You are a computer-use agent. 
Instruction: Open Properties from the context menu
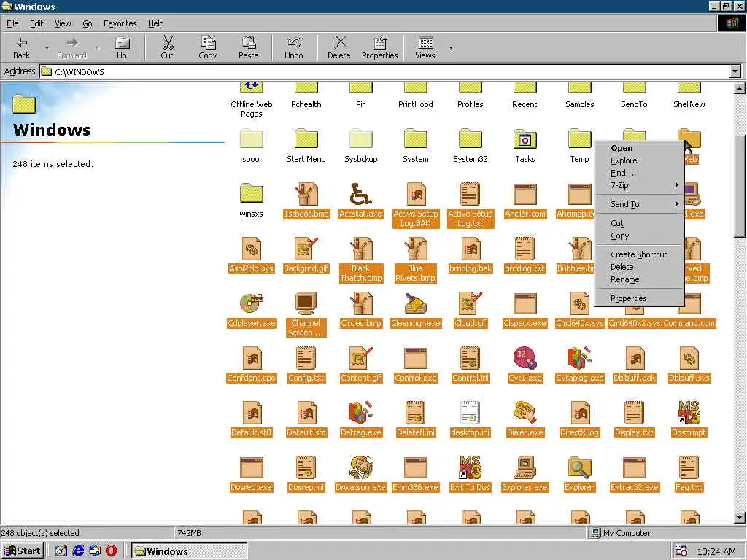(x=639, y=298)
